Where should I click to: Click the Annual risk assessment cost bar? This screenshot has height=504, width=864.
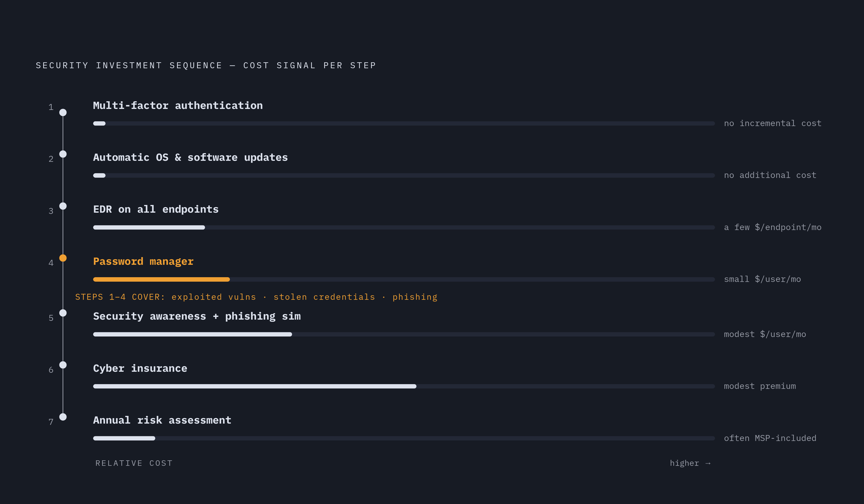[404, 438]
